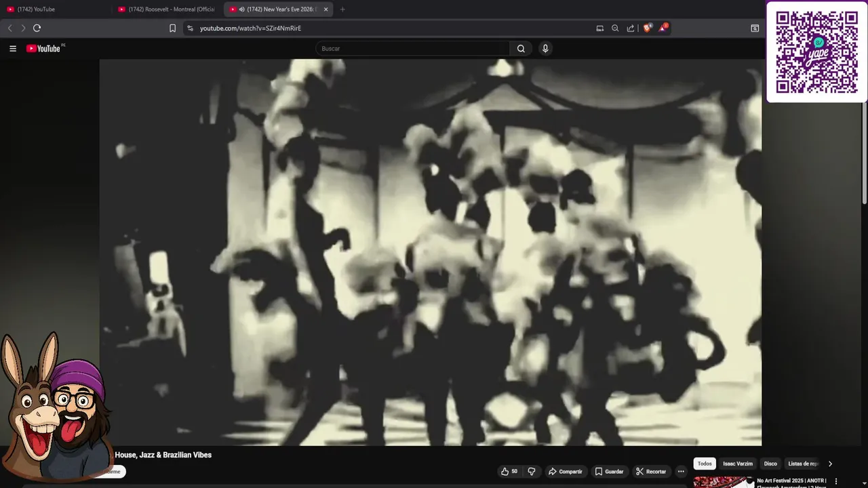Image resolution: width=868 pixels, height=488 pixels.
Task: Open No Art Festival 2025 video title
Action: coord(791,483)
